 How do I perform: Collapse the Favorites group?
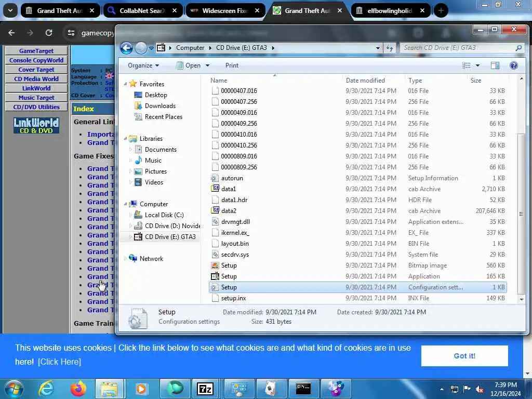point(126,84)
